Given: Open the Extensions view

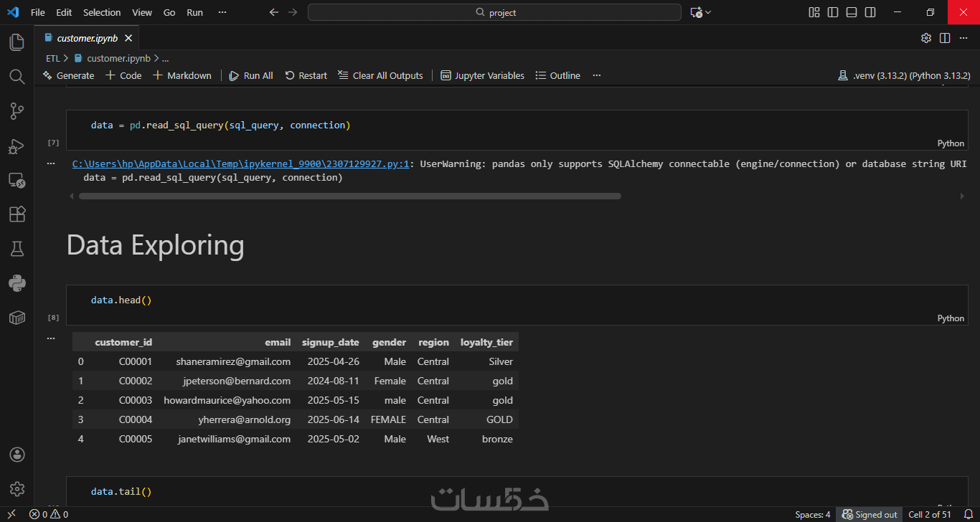Looking at the screenshot, I should click(17, 214).
